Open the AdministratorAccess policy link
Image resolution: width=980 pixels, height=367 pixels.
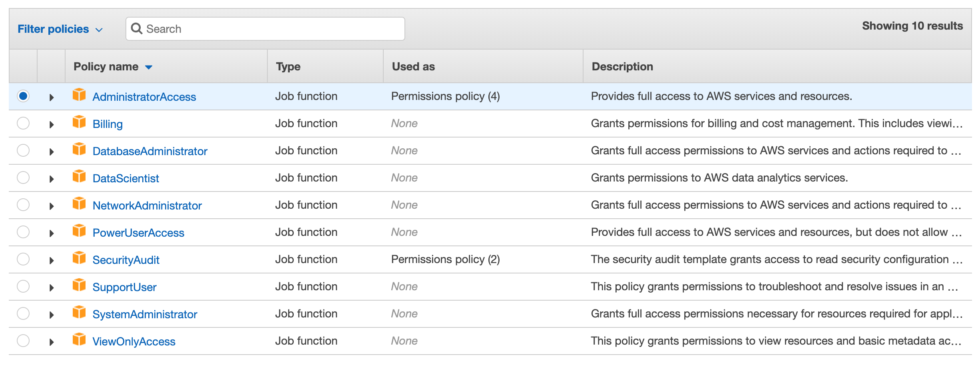144,97
